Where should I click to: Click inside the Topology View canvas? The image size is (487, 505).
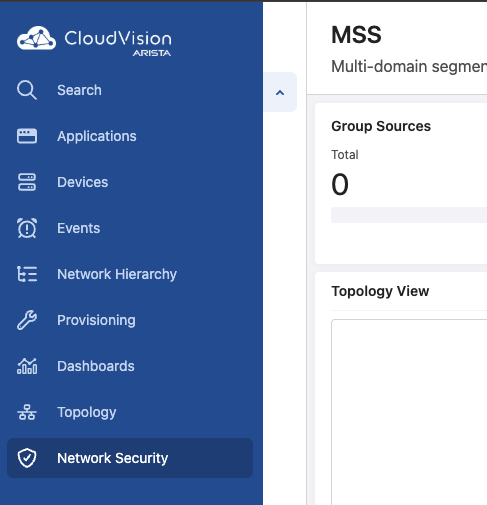[x=409, y=412]
